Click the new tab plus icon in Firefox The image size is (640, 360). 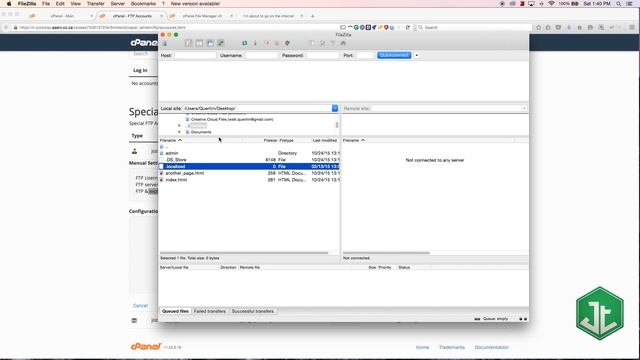click(x=313, y=16)
